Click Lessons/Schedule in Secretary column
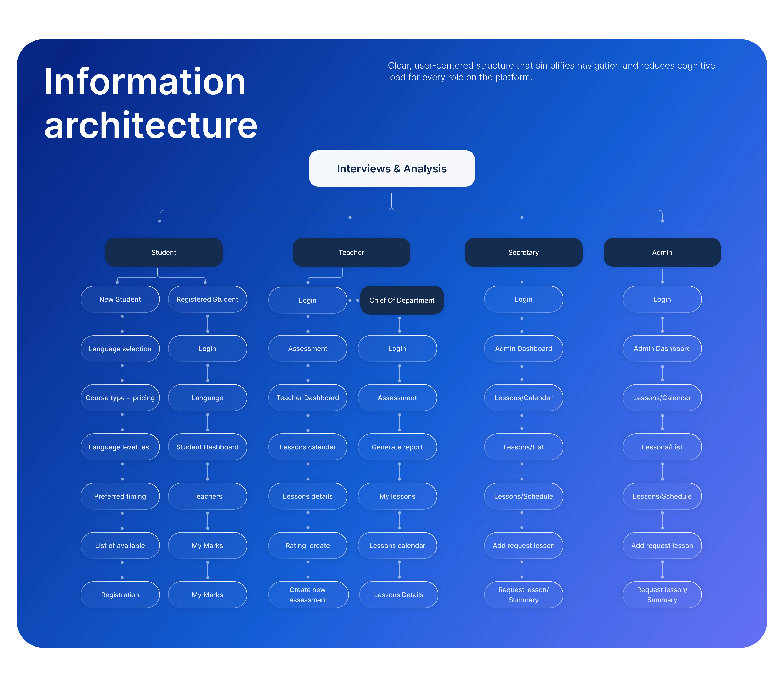The width and height of the screenshot is (784, 687). pos(524,496)
